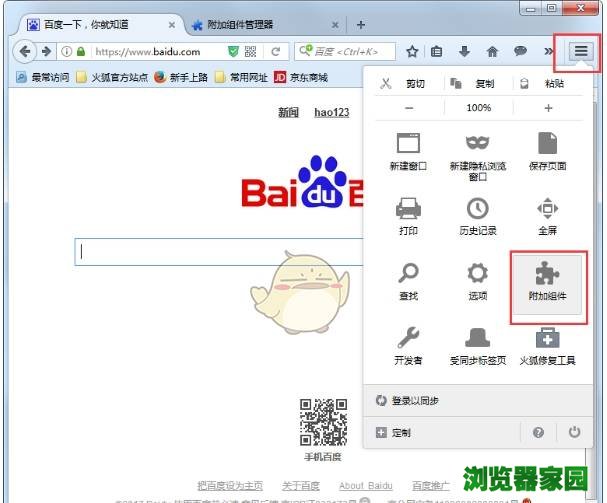This screenshot has width=607, height=503.
Task: Enter Full Screen (全屏) mode
Action: pyautogui.click(x=547, y=213)
